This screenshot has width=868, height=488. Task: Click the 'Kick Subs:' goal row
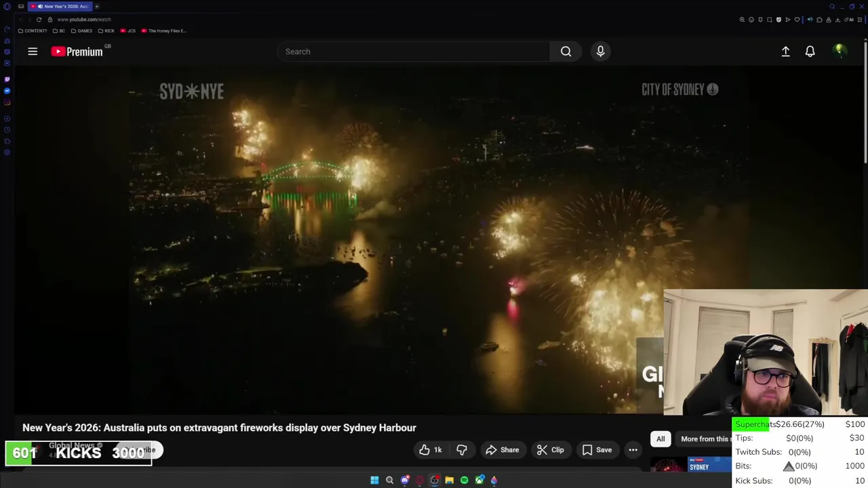[x=800, y=481]
